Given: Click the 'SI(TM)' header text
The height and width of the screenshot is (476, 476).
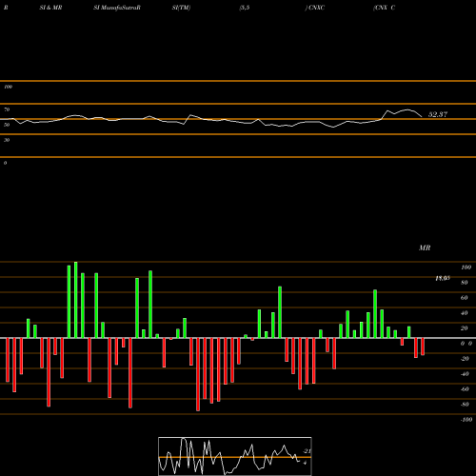Looking at the screenshot, I should pos(181,8).
